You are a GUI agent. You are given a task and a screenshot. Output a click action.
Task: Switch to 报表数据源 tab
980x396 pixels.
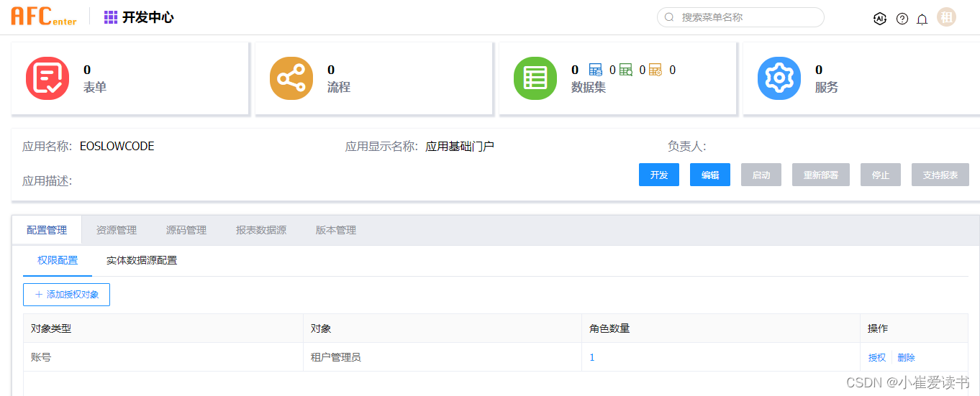click(x=261, y=230)
